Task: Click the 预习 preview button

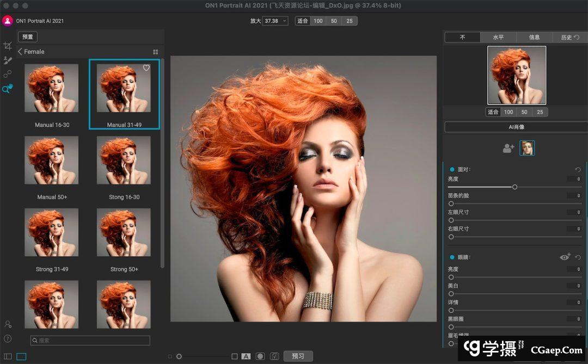Action: [298, 356]
